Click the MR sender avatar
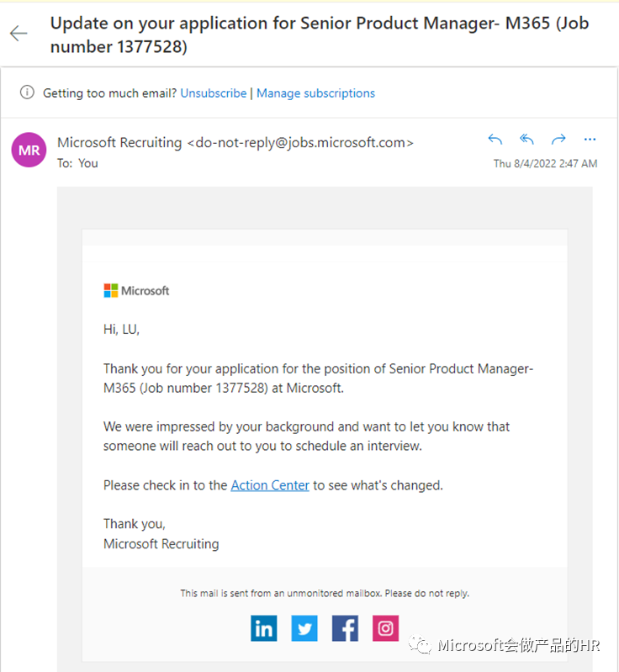The width and height of the screenshot is (619, 672). pyautogui.click(x=29, y=150)
